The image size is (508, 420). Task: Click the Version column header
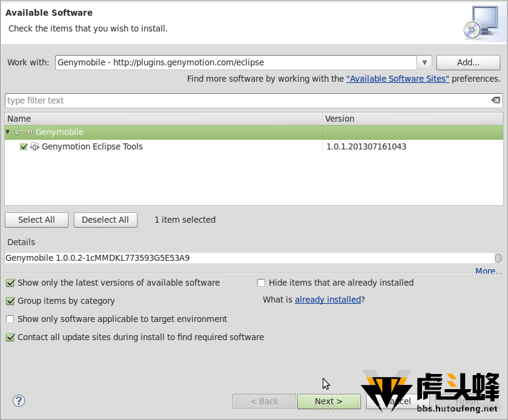click(x=413, y=119)
